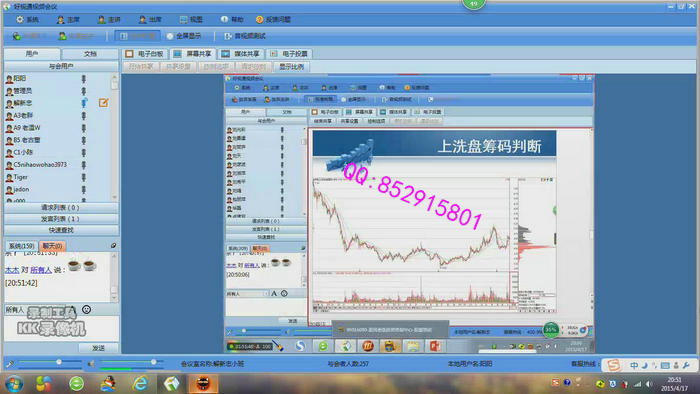Toggle microphone icon for user jadon
The width and height of the screenshot is (700, 394).
point(83,190)
